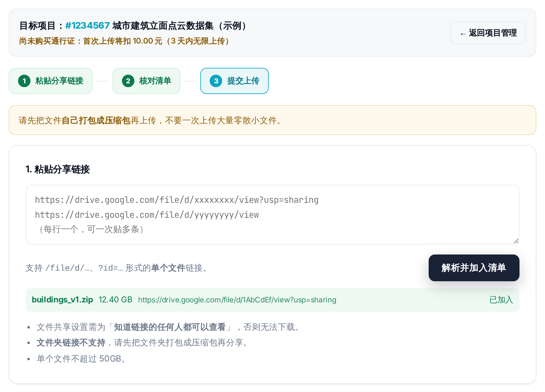Select step 1 粘贴分享链接 tab
This screenshot has width=545, height=392.
point(51,81)
